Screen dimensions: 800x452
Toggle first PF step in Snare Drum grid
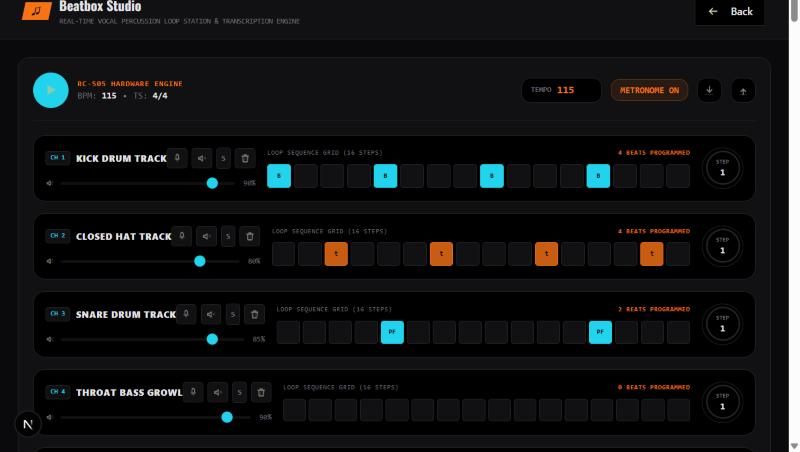[392, 332]
